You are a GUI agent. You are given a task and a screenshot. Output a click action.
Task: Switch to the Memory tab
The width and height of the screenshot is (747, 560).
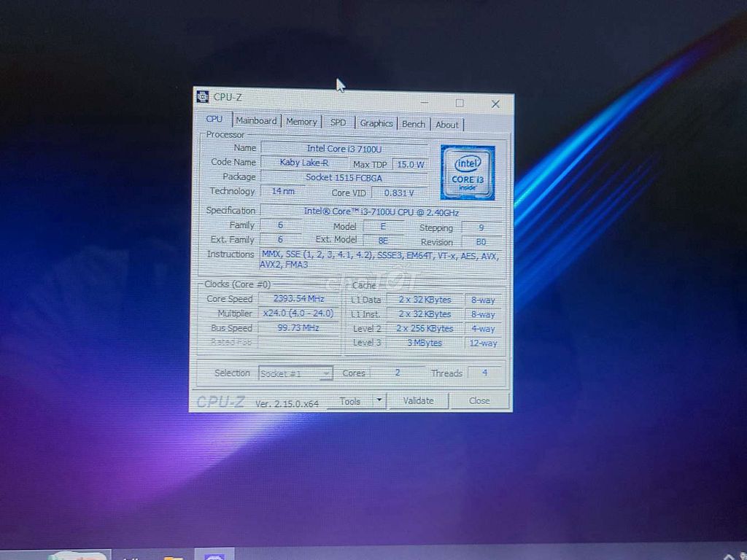pyautogui.click(x=301, y=122)
